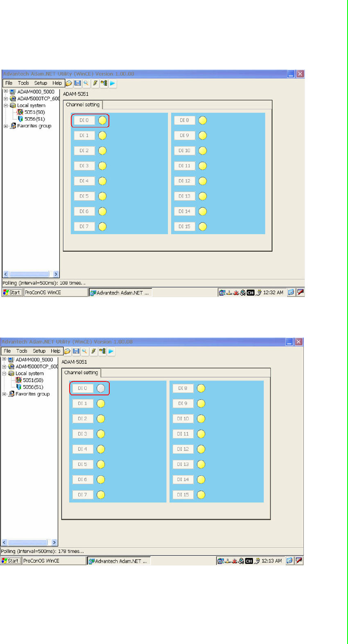Click the DI 15 indicator in the 12:32 AM window
This screenshot has height=644, width=348.
point(203,227)
